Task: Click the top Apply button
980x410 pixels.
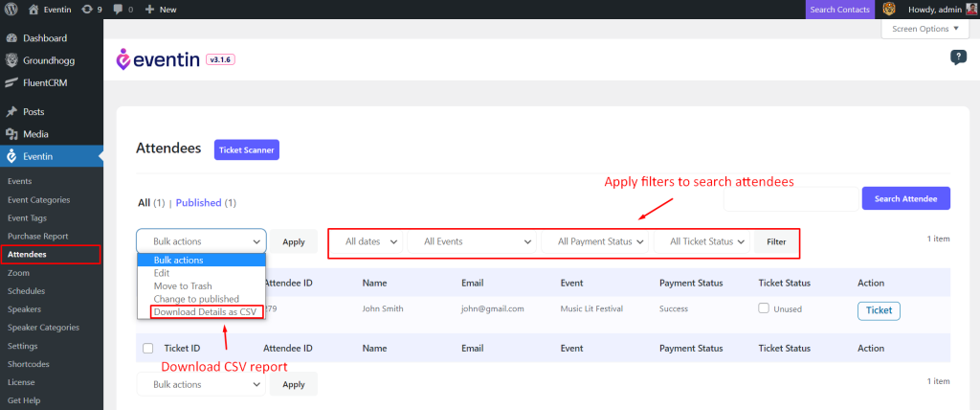Action: tap(294, 241)
